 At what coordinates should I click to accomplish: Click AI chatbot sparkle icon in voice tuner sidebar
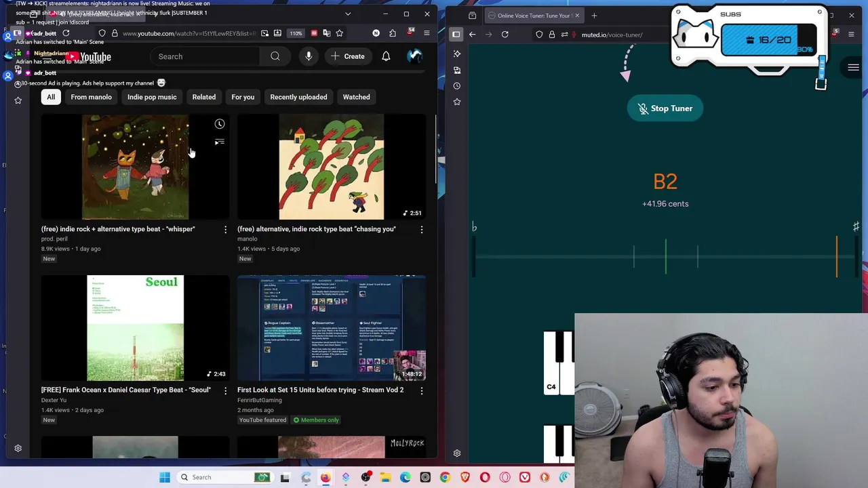457,54
